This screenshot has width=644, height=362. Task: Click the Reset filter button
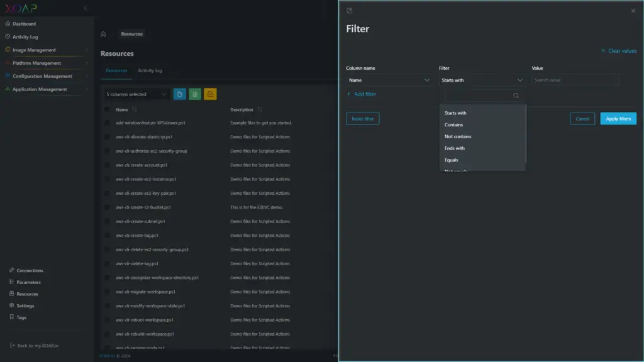point(363,119)
